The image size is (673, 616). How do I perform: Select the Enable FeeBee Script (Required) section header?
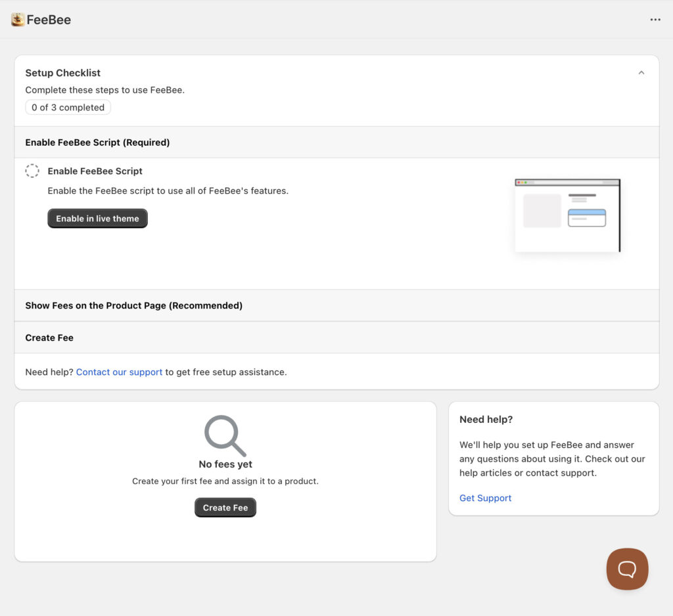click(x=97, y=142)
